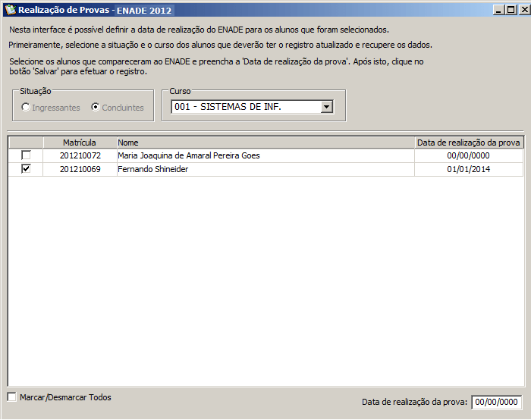Uncheck the box for Fernando Shineider row

tap(26, 168)
